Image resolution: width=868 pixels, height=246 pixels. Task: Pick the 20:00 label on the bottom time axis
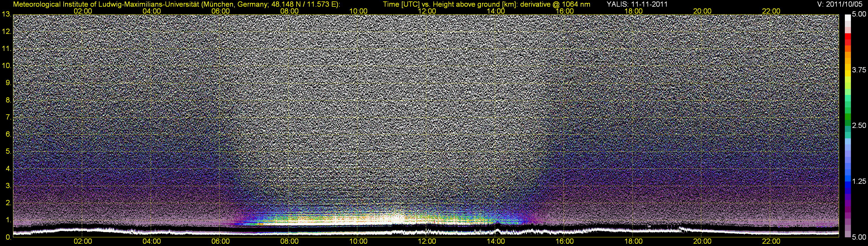coord(702,241)
